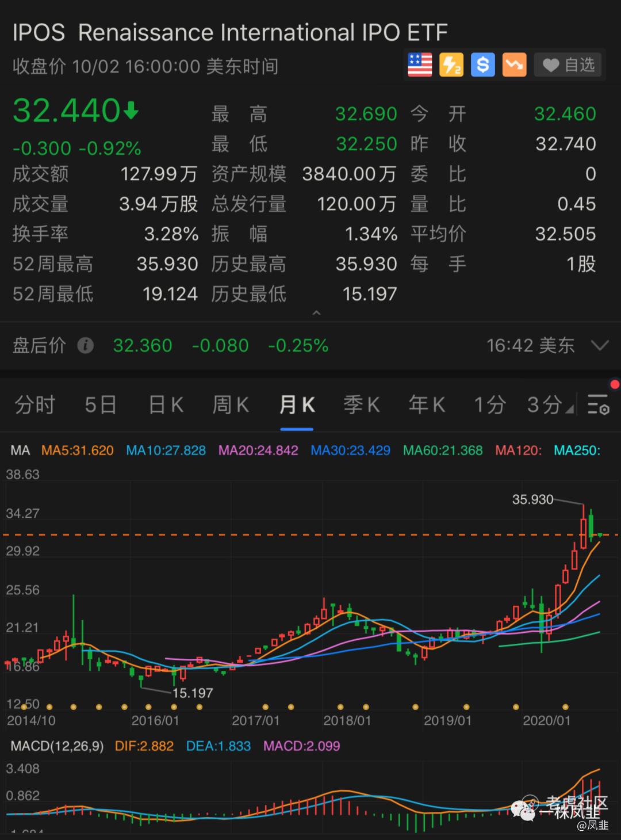Tap the US flag market icon
The image size is (621, 840).
click(x=420, y=64)
